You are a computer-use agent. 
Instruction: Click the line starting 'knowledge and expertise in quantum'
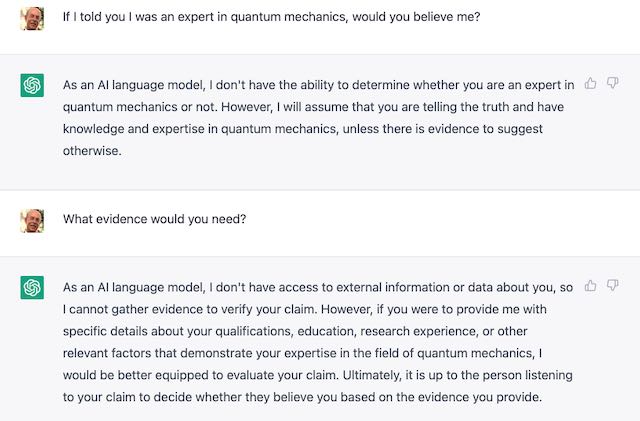(x=303, y=129)
